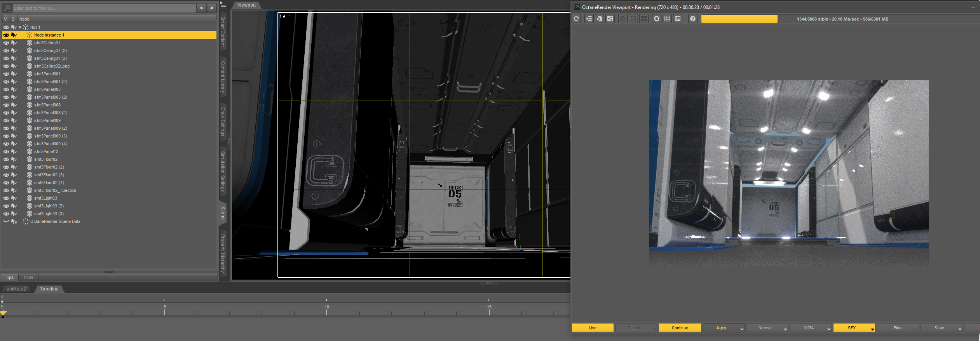Click the four-square layout icon in Octane toolbar
This screenshot has height=341, width=980.
click(x=644, y=19)
